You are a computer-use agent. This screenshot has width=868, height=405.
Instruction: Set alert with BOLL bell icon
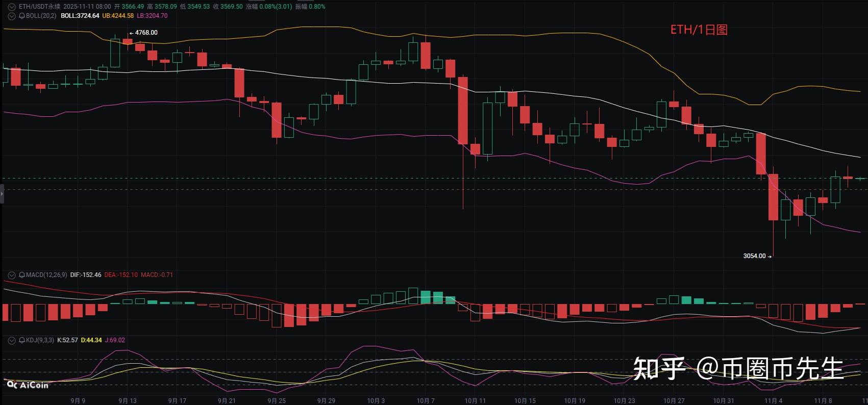tap(22, 16)
